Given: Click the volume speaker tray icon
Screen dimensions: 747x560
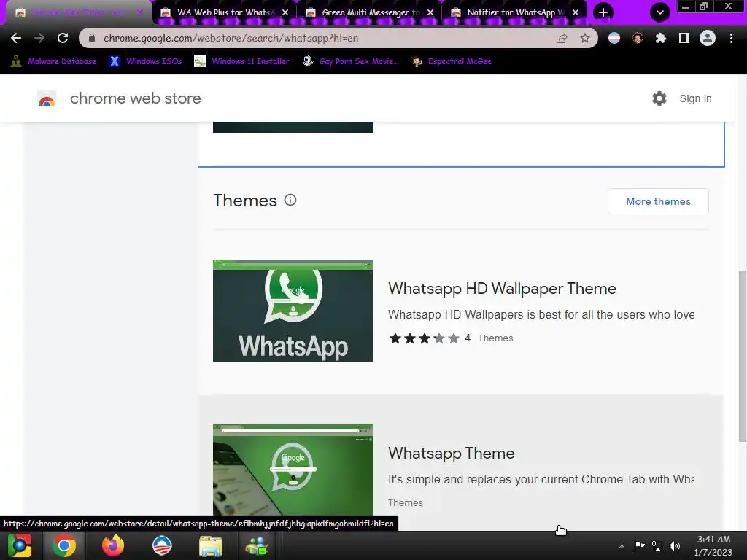Looking at the screenshot, I should point(675,545).
